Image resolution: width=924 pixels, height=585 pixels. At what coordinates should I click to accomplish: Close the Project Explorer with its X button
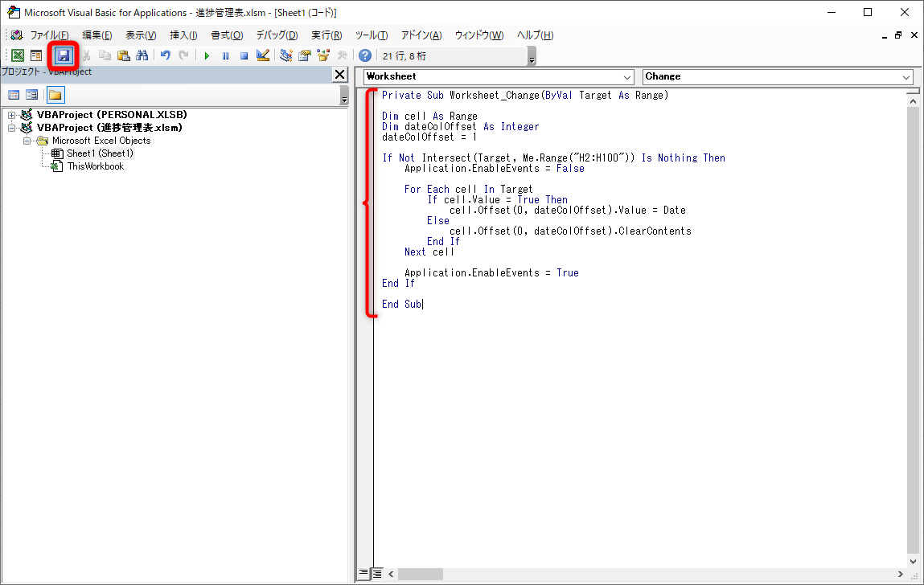tap(340, 74)
